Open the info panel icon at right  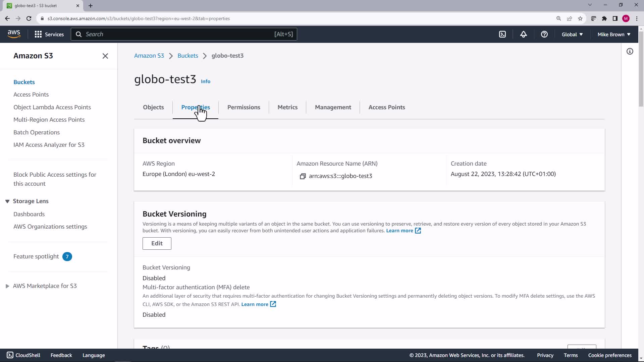(x=630, y=51)
